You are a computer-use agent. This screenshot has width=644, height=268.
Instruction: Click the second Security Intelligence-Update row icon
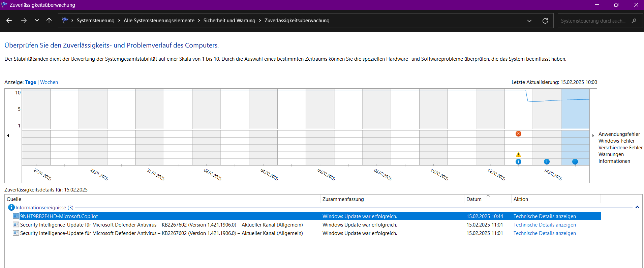[16, 233]
